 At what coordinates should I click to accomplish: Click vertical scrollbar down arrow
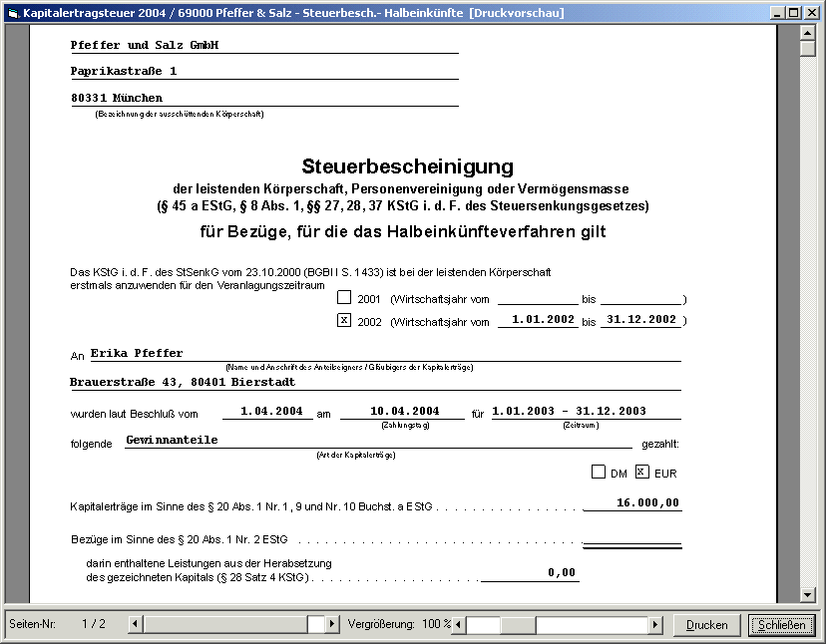pyautogui.click(x=808, y=595)
